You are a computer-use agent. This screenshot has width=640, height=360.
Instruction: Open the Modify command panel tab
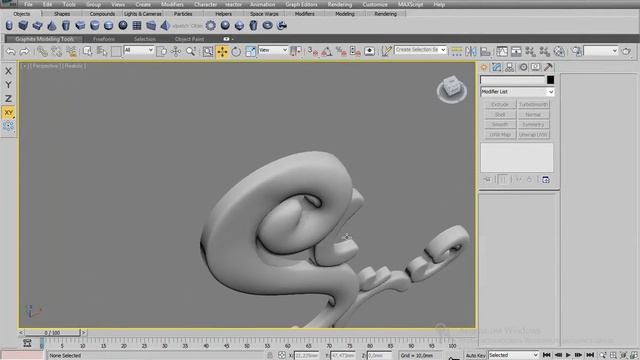coord(496,67)
